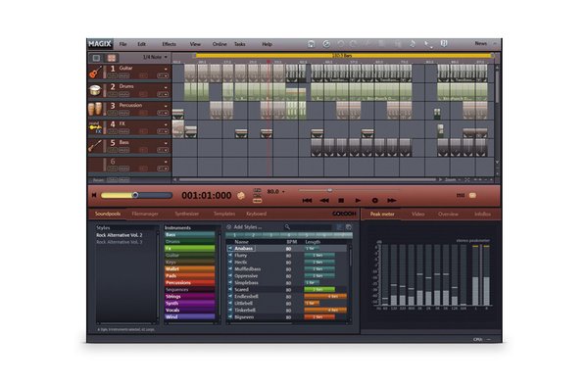
Task: Switch to the Keyboard tab
Action: coord(256,214)
